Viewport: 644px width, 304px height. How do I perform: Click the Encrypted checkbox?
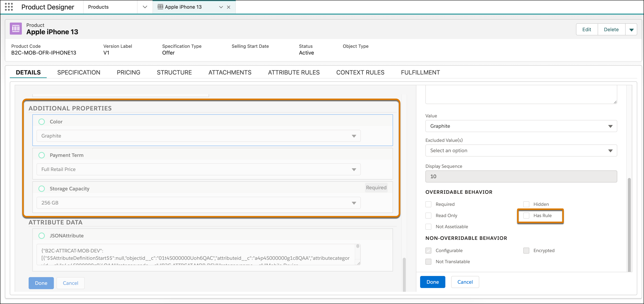click(526, 251)
